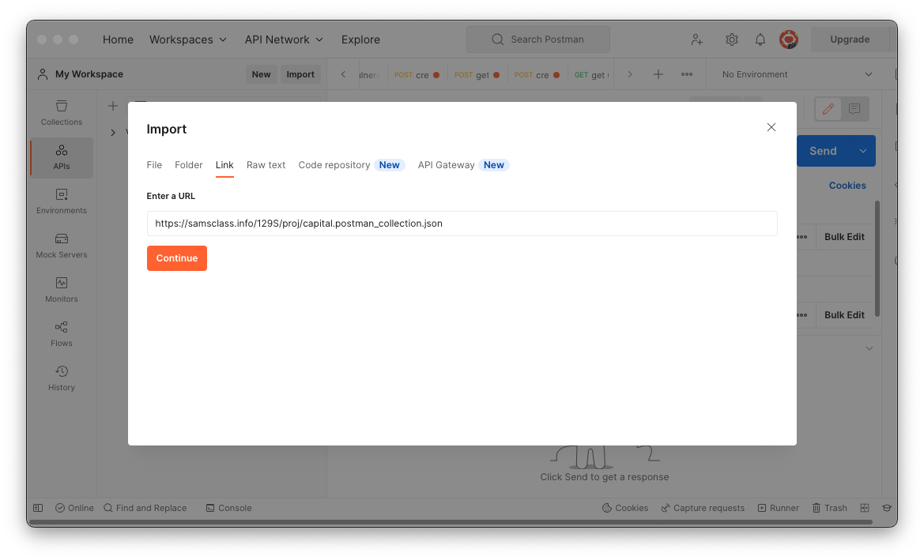This screenshot has width=924, height=560.
Task: Click the Search Postman box
Action: coord(538,39)
